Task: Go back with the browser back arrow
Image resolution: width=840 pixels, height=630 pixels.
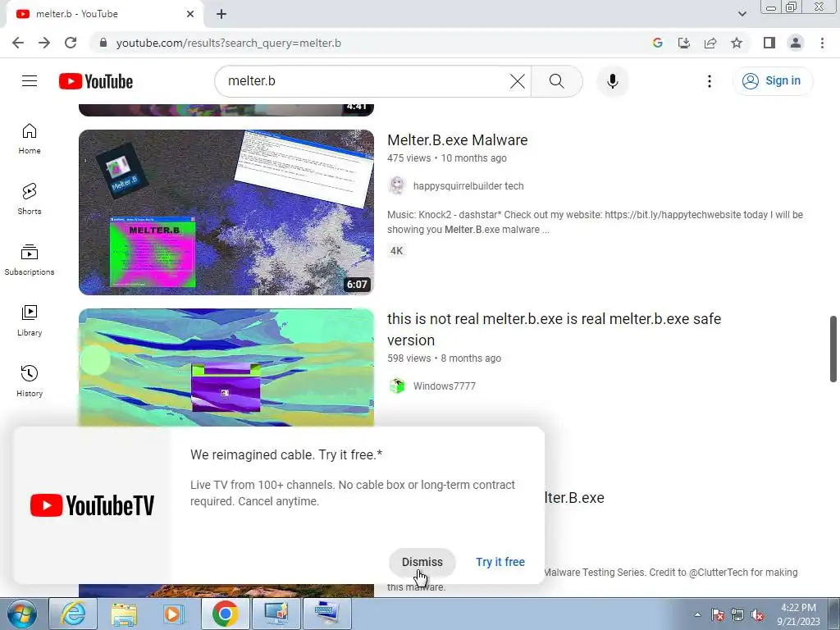Action: 18,43
